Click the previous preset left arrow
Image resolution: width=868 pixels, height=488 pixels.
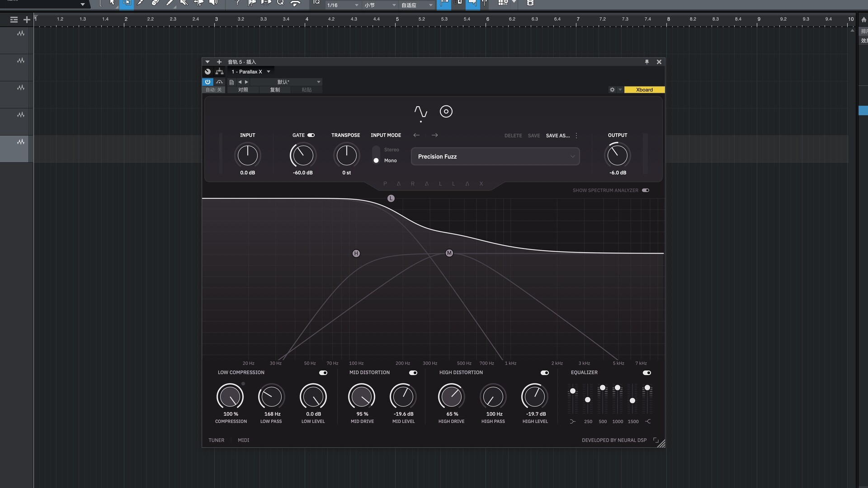tap(416, 135)
